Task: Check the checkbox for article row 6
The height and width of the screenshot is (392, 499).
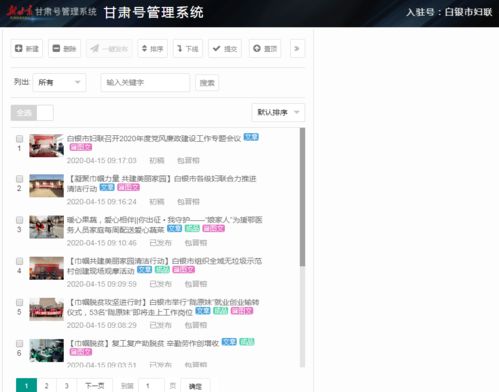Action: 19,343
